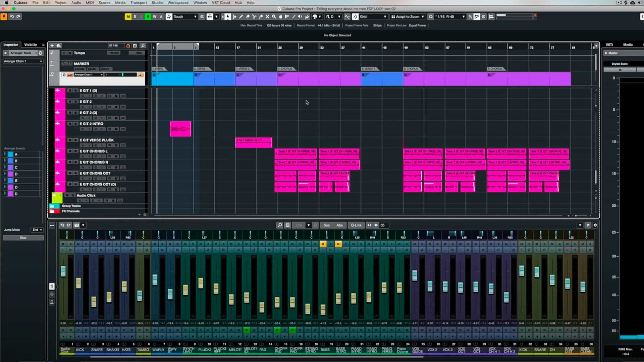Select the Zoom magnifier tool
Viewport: 644px width, 362px height.
coord(274,16)
